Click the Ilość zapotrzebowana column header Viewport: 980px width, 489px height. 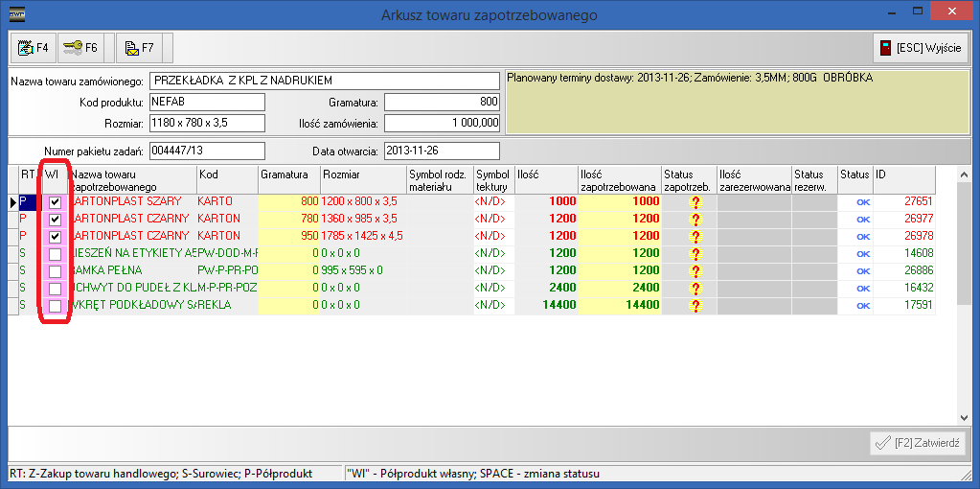618,180
